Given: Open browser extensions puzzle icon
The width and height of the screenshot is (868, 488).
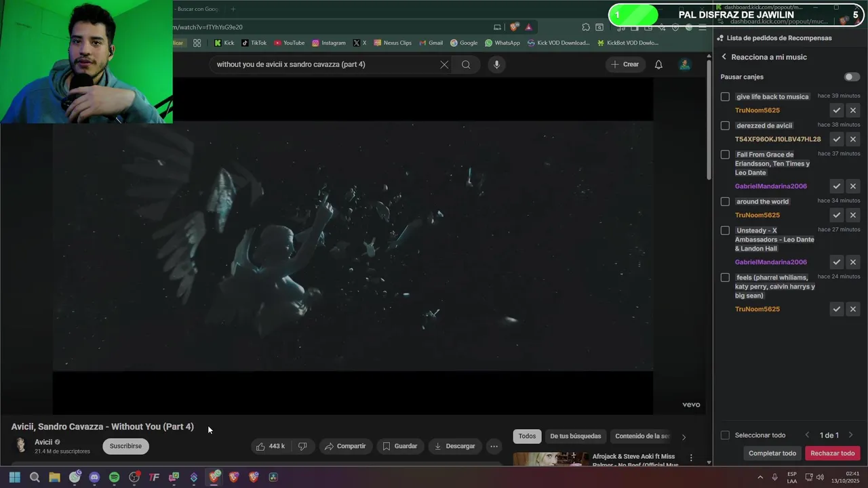Looking at the screenshot, I should pyautogui.click(x=586, y=27).
